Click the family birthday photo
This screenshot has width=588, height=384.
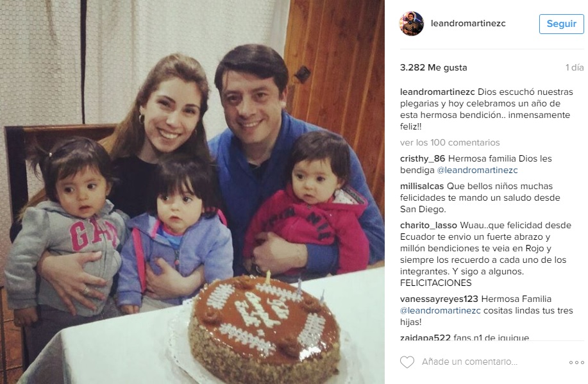tap(192, 192)
